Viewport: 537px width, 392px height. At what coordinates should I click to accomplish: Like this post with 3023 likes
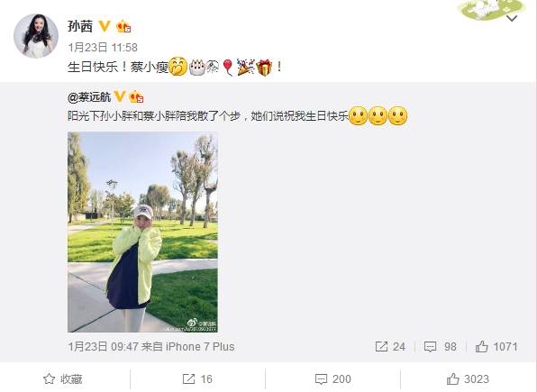[x=468, y=379]
